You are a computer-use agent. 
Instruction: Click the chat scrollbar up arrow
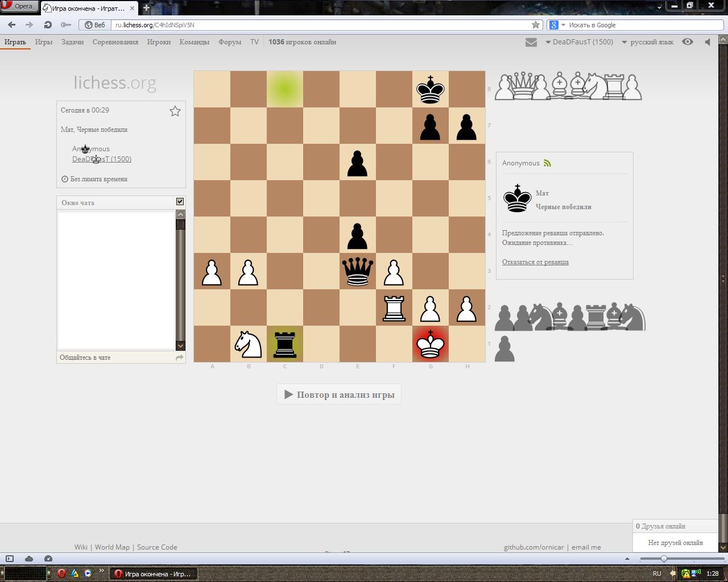point(180,214)
